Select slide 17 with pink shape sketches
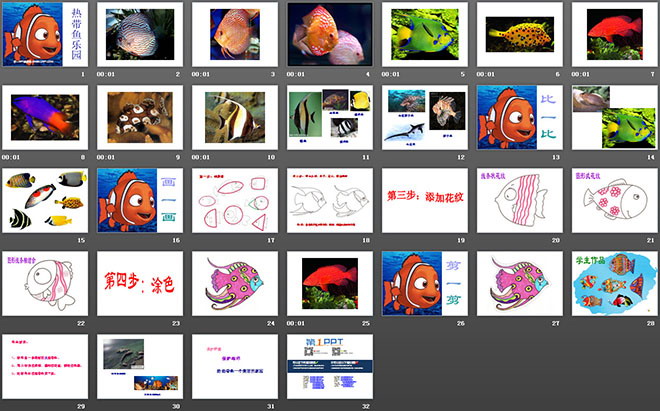 tap(235, 200)
